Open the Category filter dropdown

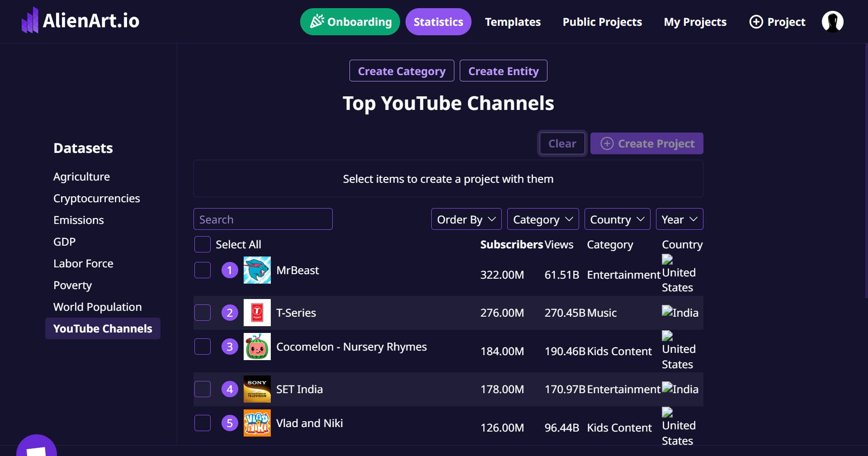(543, 219)
